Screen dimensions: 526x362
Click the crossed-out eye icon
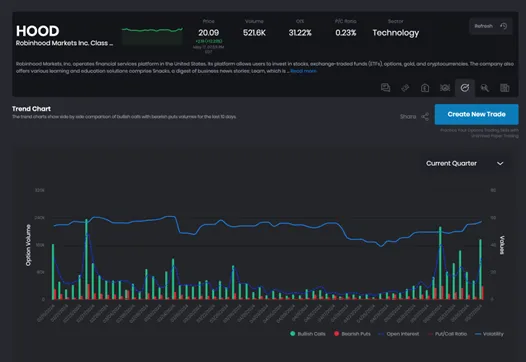pos(445,88)
